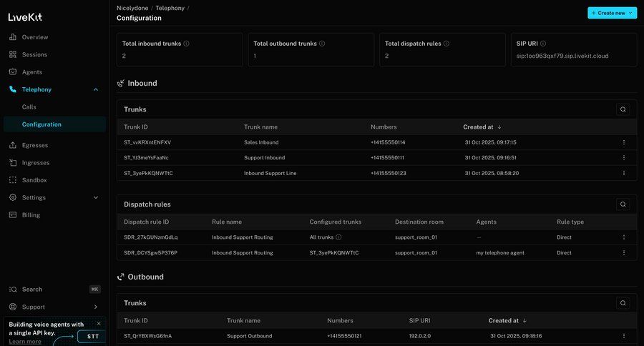Viewport: 644px width, 346px height.
Task: Open the Create new dropdown
Action: (x=612, y=13)
